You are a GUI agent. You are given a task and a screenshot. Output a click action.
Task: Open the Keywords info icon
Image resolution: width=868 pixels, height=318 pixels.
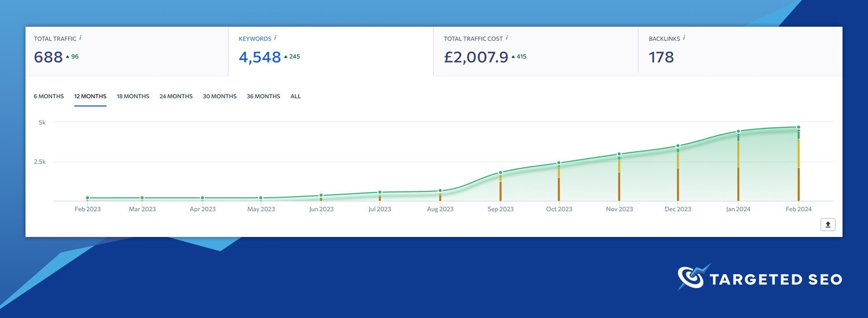click(x=275, y=38)
